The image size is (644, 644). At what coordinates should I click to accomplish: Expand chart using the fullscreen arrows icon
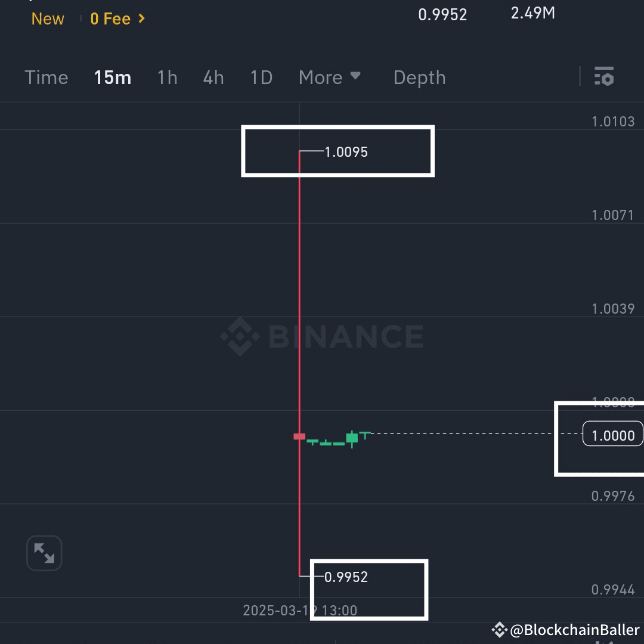44,553
